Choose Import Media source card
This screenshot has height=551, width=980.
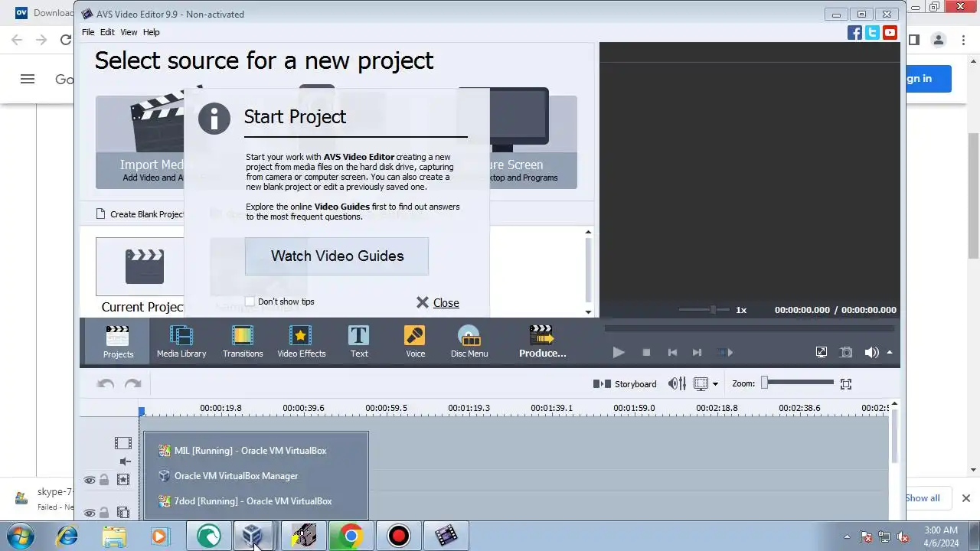(x=139, y=142)
